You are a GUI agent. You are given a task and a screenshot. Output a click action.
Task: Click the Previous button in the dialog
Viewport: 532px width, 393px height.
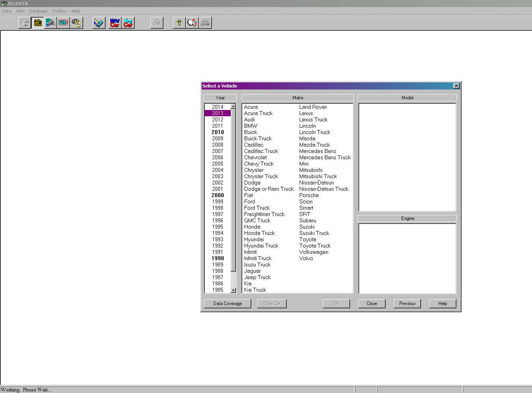[407, 304]
